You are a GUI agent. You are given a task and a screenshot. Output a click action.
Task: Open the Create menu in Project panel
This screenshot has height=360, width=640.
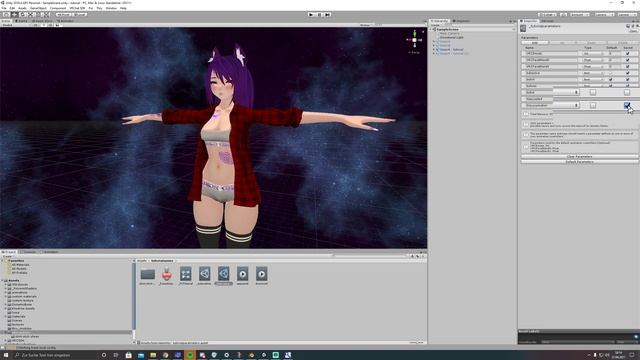(7, 256)
